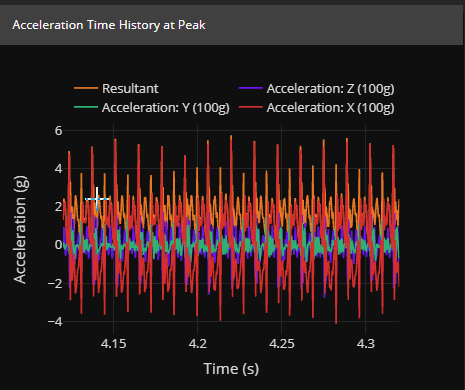The image size is (465, 390).
Task: Click the 4.25 tick label on the time axis
Action: [x=282, y=343]
